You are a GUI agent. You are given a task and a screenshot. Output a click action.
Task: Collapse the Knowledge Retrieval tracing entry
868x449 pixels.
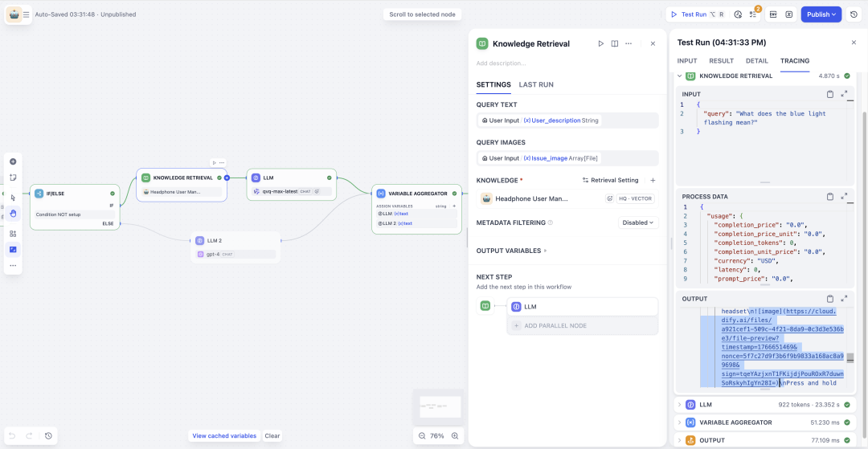680,76
